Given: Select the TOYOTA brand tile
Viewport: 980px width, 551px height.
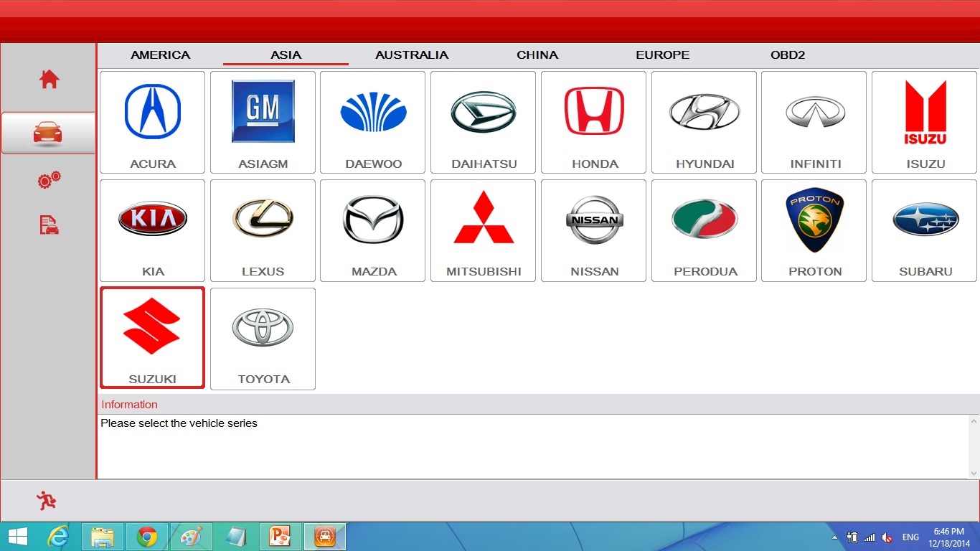Looking at the screenshot, I should point(263,339).
